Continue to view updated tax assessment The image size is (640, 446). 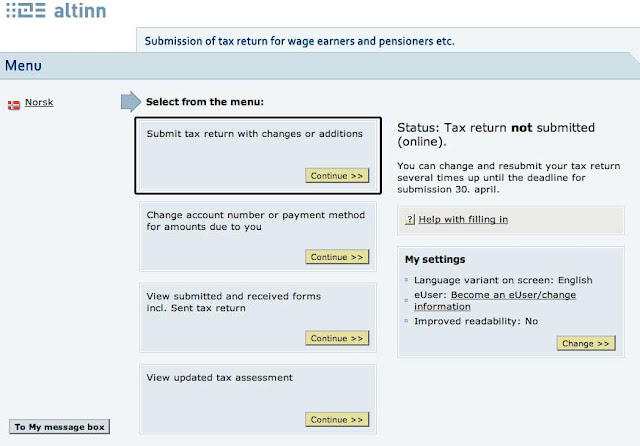pos(336,419)
